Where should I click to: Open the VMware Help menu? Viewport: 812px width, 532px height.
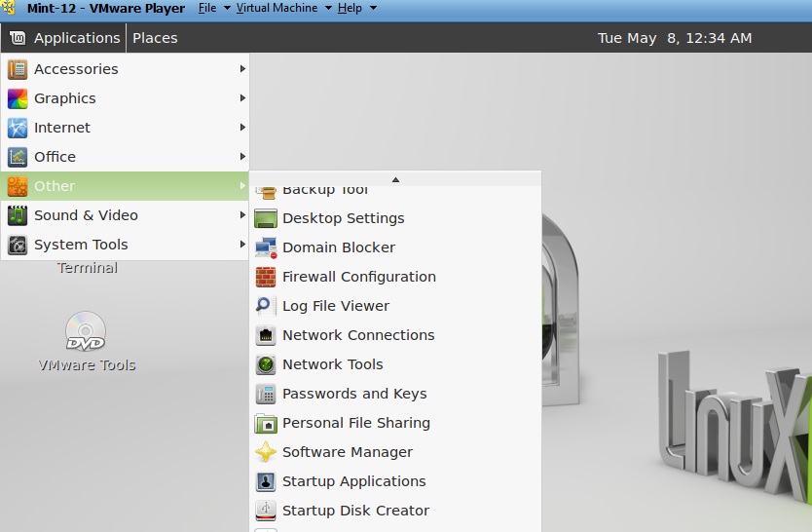(x=350, y=9)
